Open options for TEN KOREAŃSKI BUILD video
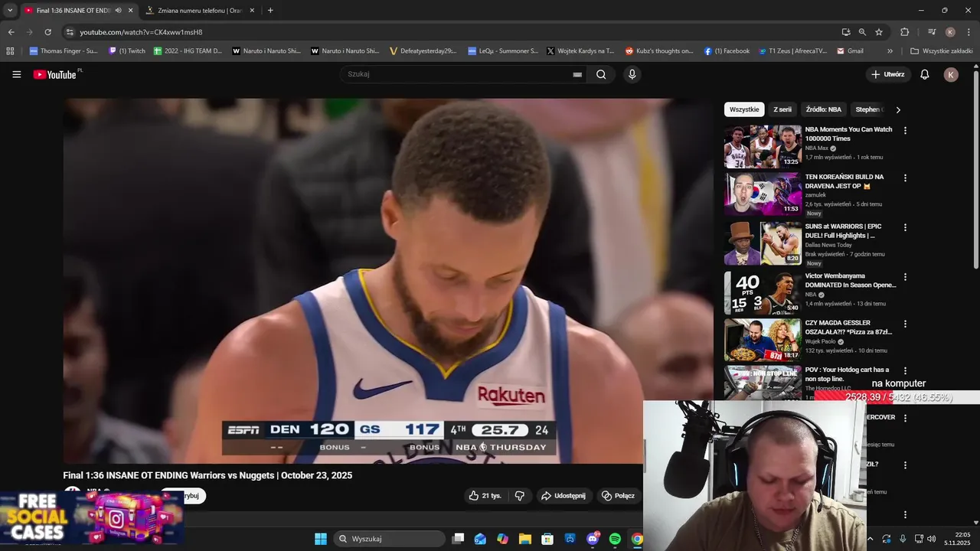The image size is (980, 551). (905, 178)
